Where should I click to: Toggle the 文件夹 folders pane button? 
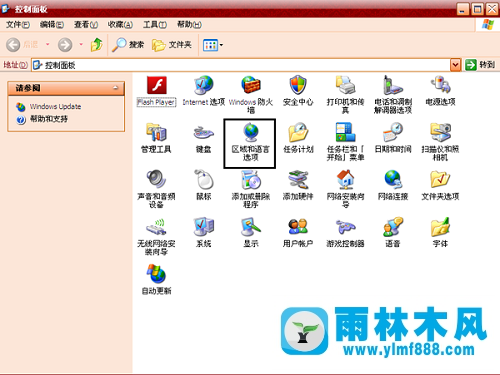[x=172, y=45]
